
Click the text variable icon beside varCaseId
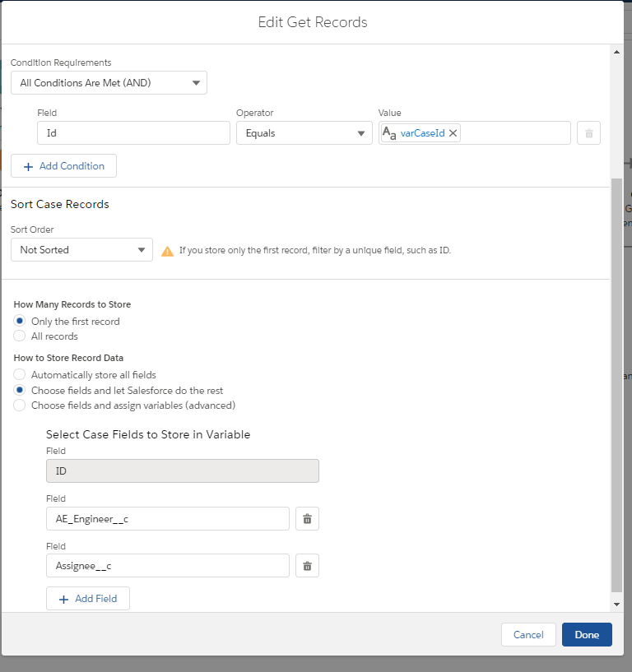[x=389, y=133]
